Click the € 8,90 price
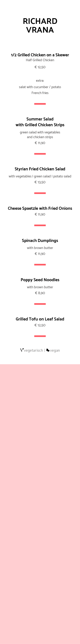Screen dimensions: 80x644 coord(40,293)
